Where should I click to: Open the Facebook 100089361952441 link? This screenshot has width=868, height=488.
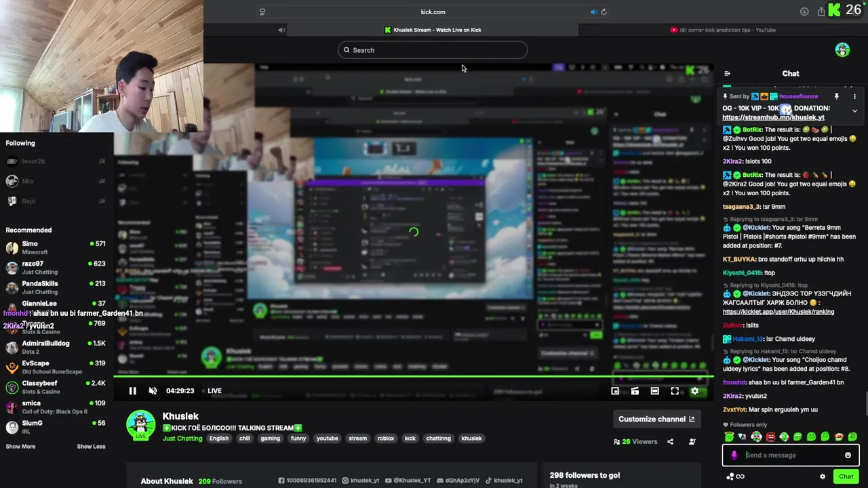point(307,481)
